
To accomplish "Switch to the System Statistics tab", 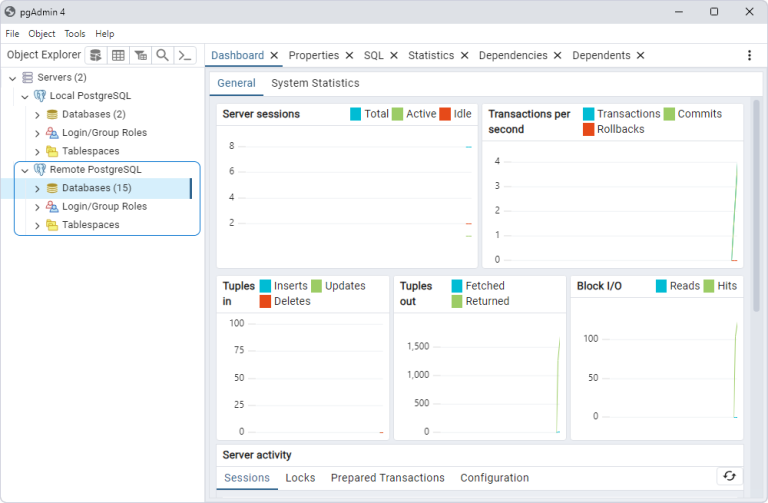I will pos(315,83).
